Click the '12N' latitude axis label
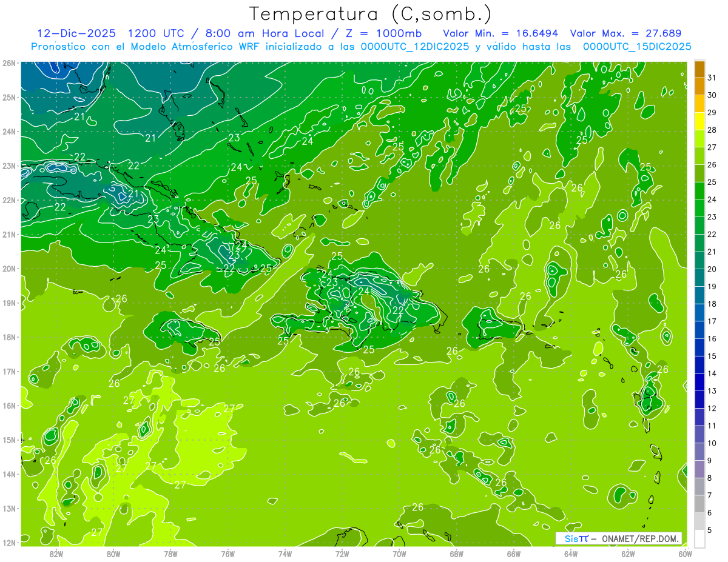The height and width of the screenshot is (562, 728). click(8, 543)
